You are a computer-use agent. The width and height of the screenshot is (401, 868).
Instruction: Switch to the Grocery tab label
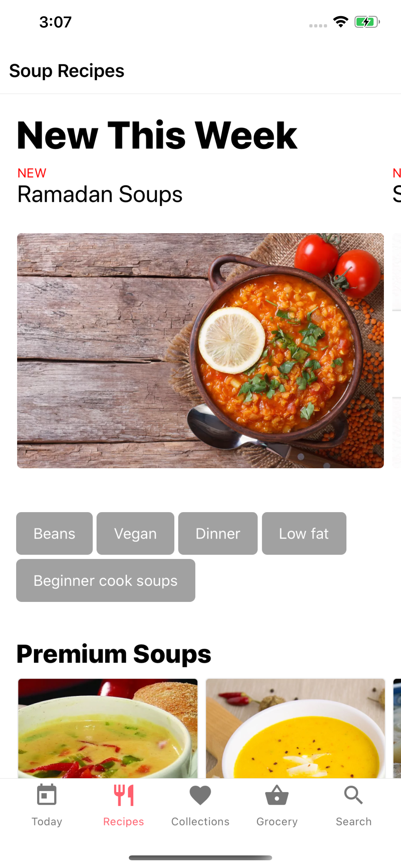[277, 821]
